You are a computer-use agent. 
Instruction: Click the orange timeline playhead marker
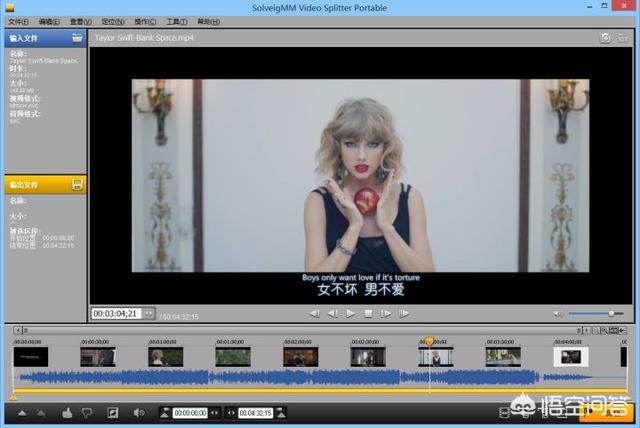pos(429,341)
